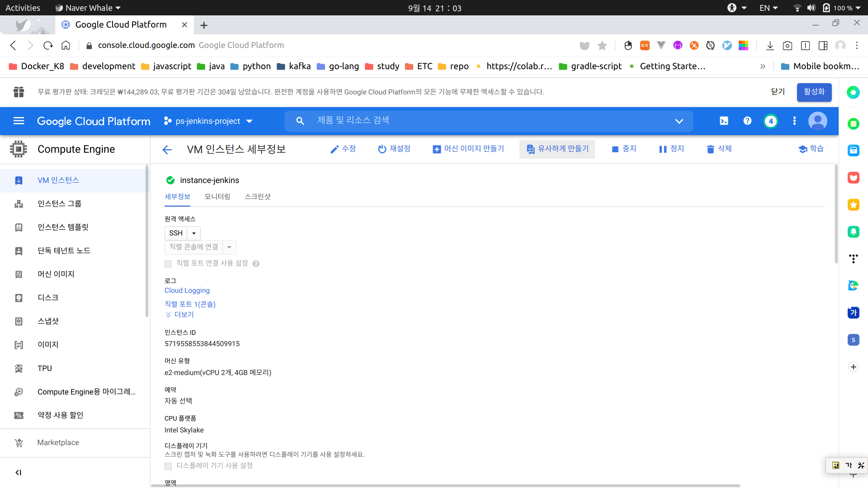Click the gift icon in trial banner
The width and height of the screenshot is (868, 488).
point(19,92)
